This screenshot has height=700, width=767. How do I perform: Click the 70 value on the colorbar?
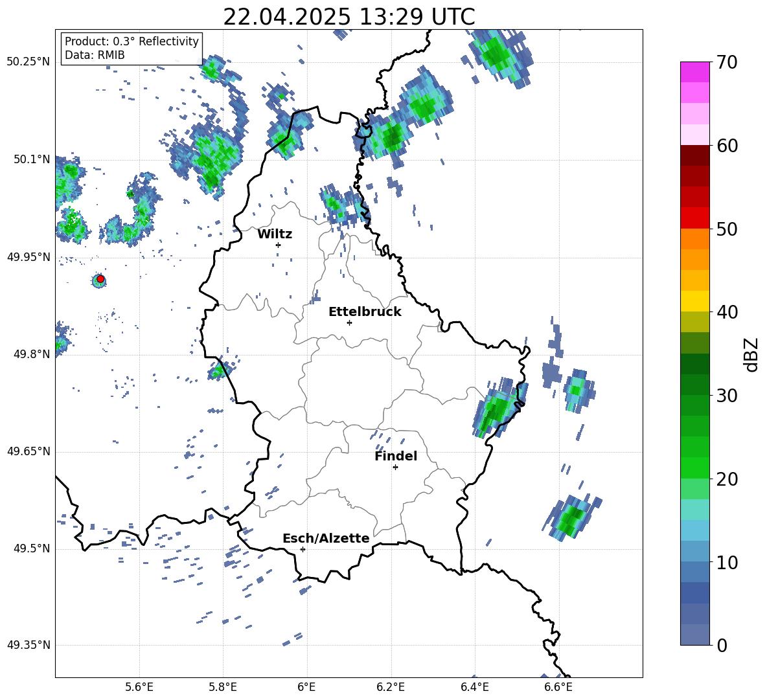coord(726,62)
